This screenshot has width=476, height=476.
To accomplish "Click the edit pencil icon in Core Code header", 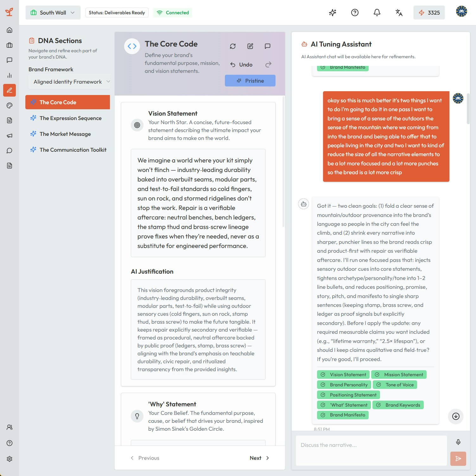I will point(250,46).
